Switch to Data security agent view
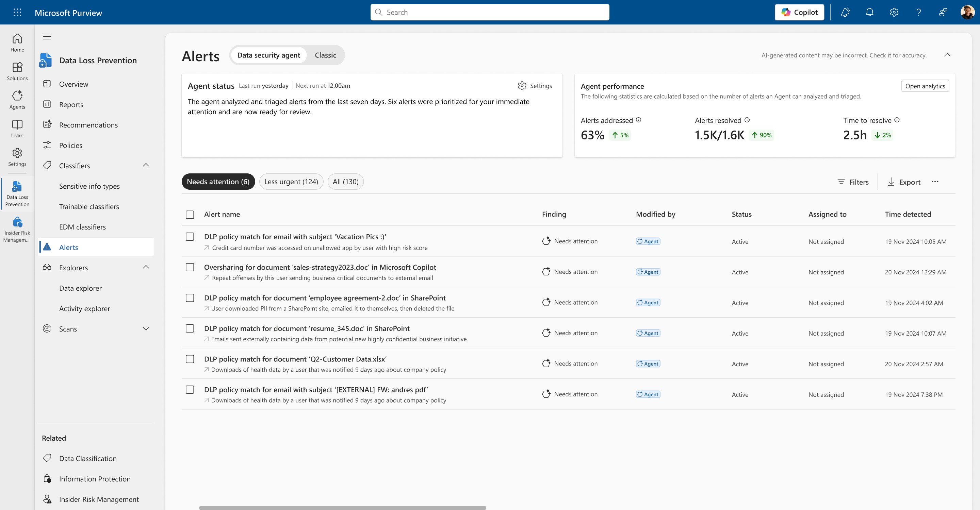980x510 pixels. tap(268, 55)
